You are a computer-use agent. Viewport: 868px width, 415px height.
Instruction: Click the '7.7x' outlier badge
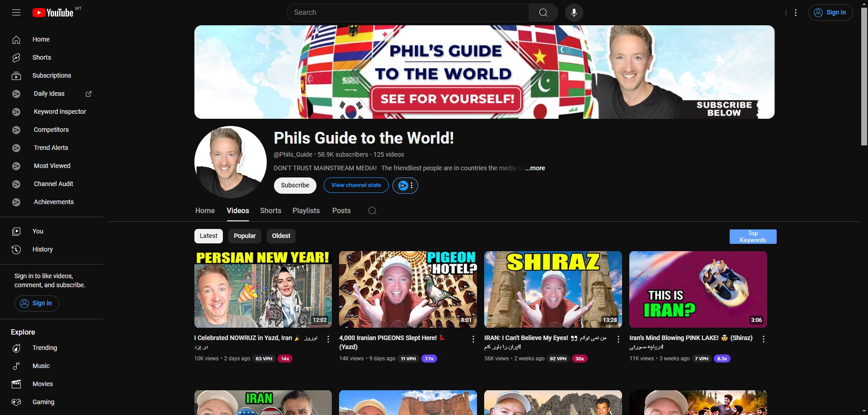tap(429, 359)
